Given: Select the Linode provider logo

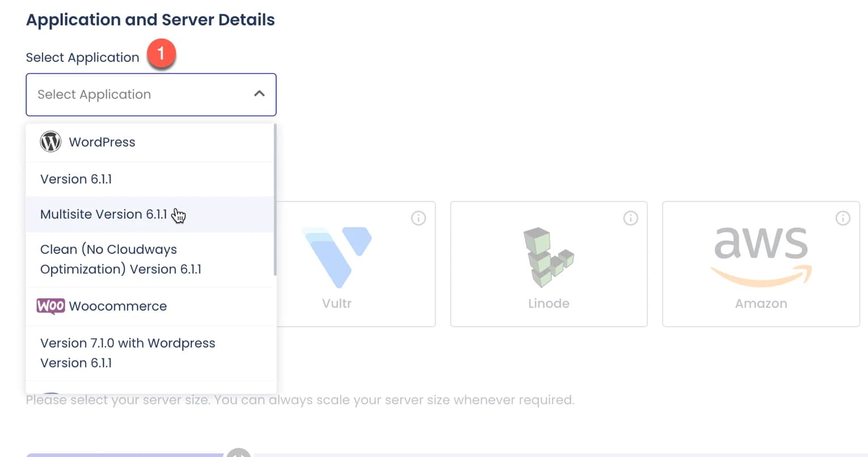Looking at the screenshot, I should [548, 256].
